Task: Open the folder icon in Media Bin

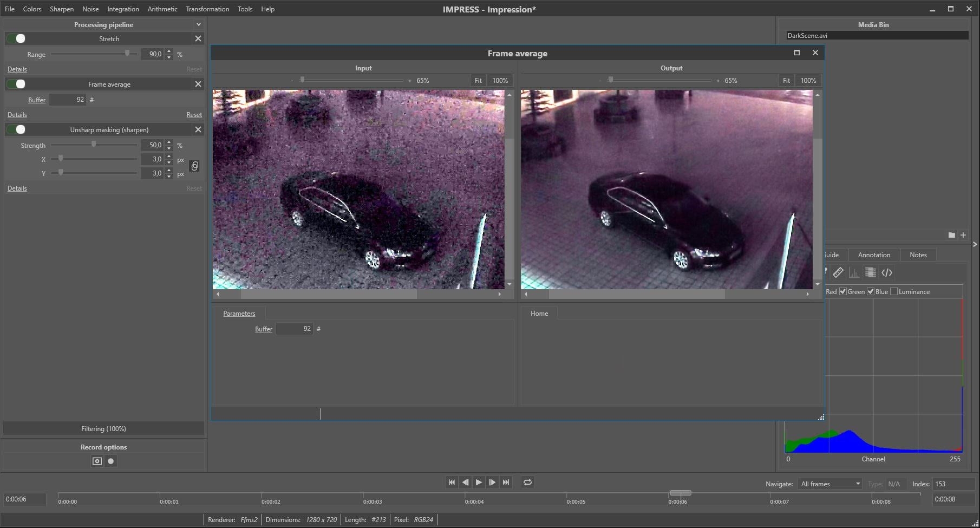Action: click(x=951, y=235)
